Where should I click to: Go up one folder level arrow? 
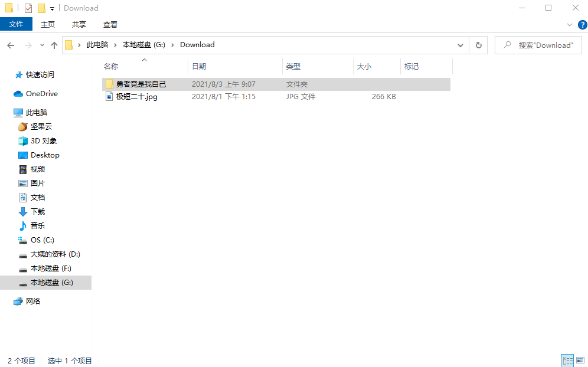pos(54,45)
